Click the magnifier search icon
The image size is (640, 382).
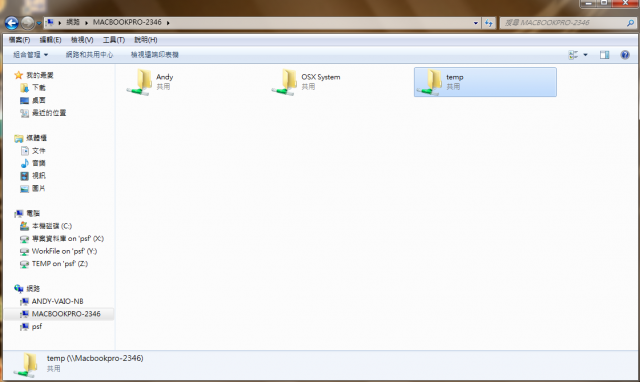[630, 23]
